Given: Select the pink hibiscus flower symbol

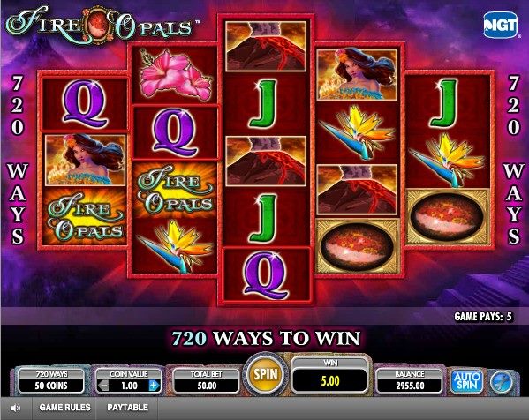Looking at the screenshot, I should point(174,75).
